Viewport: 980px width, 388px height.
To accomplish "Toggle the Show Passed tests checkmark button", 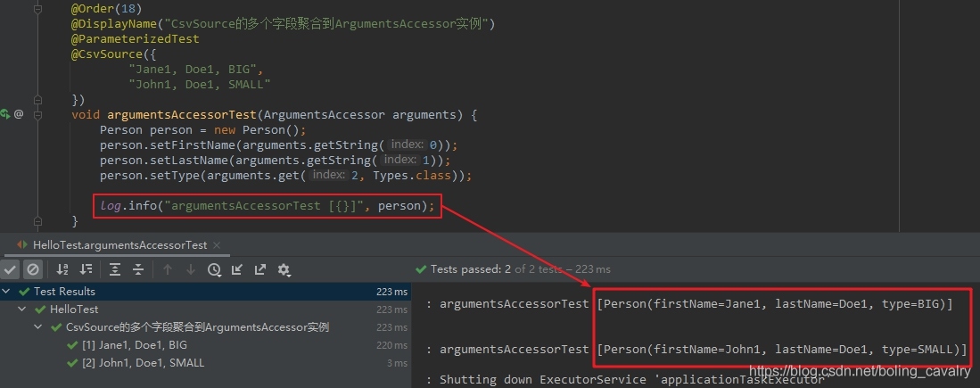I will (x=10, y=270).
